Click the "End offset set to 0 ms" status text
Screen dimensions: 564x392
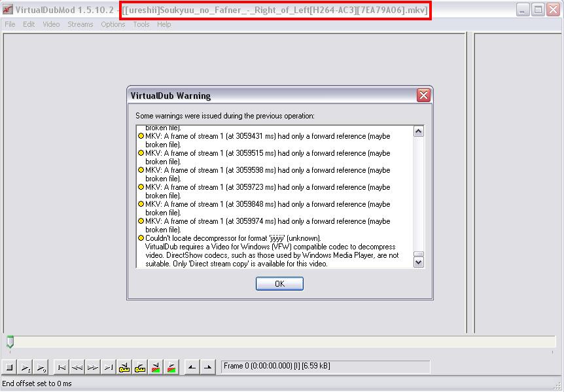(37, 383)
